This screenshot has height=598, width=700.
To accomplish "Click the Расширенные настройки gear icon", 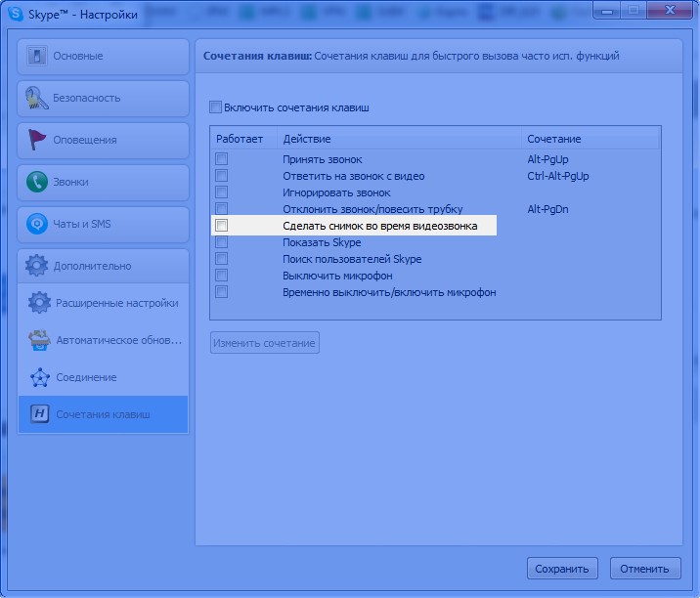I will pos(39,303).
